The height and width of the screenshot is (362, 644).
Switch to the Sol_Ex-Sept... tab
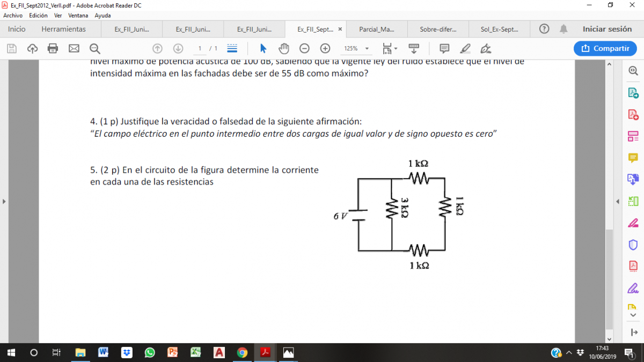[x=499, y=29]
